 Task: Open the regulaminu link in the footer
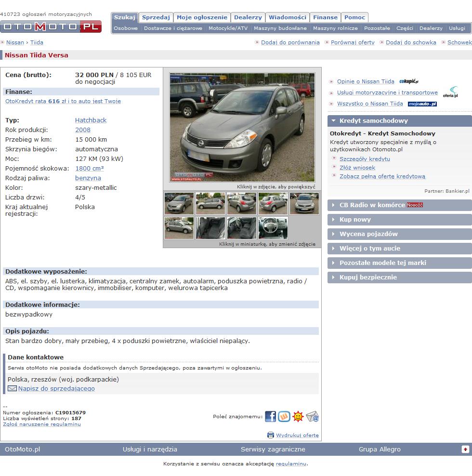pos(291,464)
